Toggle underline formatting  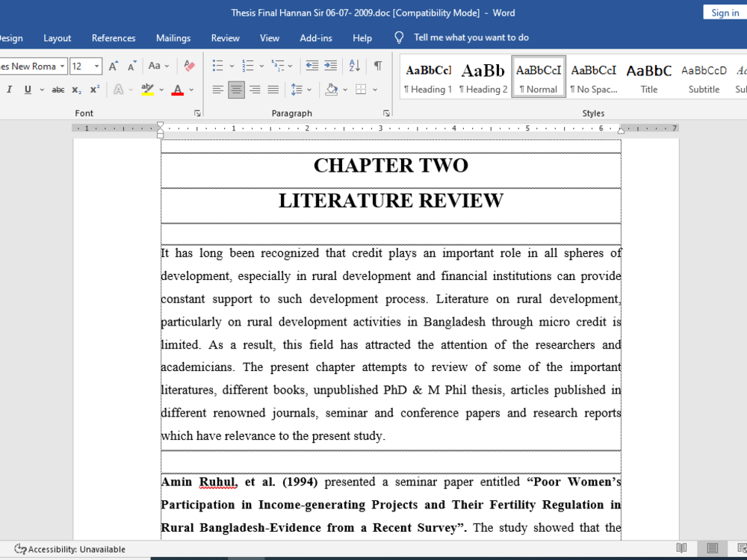(28, 90)
